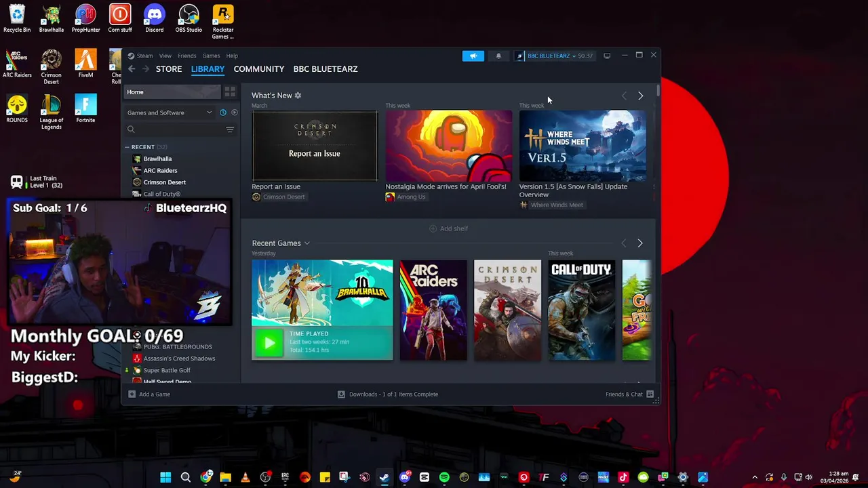Click Add a Game
Screen dimensions: 868x488
click(149, 394)
